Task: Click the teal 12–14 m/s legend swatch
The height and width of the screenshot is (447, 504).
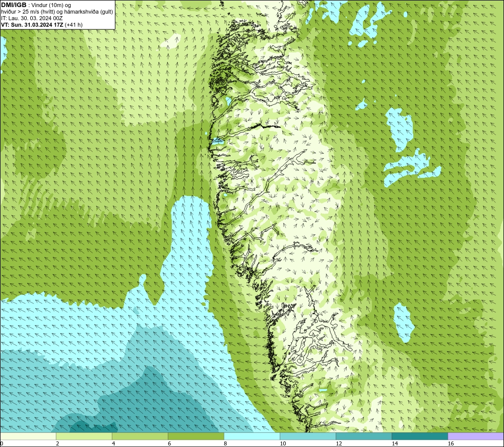Action: click(363, 436)
